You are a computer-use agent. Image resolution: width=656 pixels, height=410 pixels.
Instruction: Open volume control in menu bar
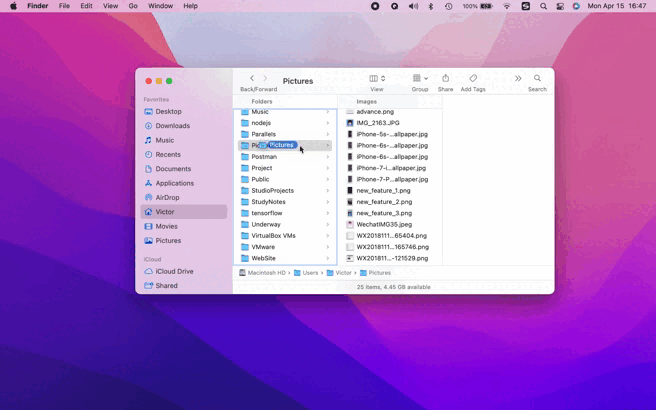point(413,6)
